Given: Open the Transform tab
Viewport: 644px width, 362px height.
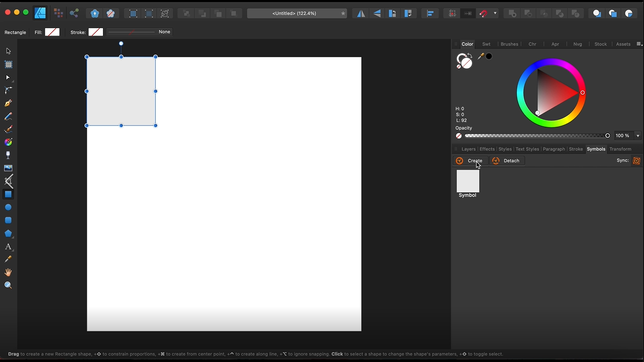Looking at the screenshot, I should pyautogui.click(x=620, y=149).
